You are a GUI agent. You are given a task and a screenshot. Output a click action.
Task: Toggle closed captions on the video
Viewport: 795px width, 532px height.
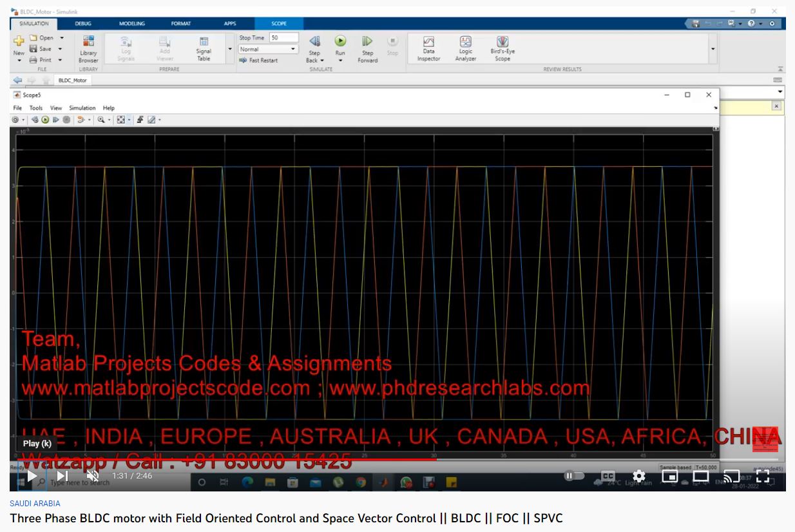608,477
